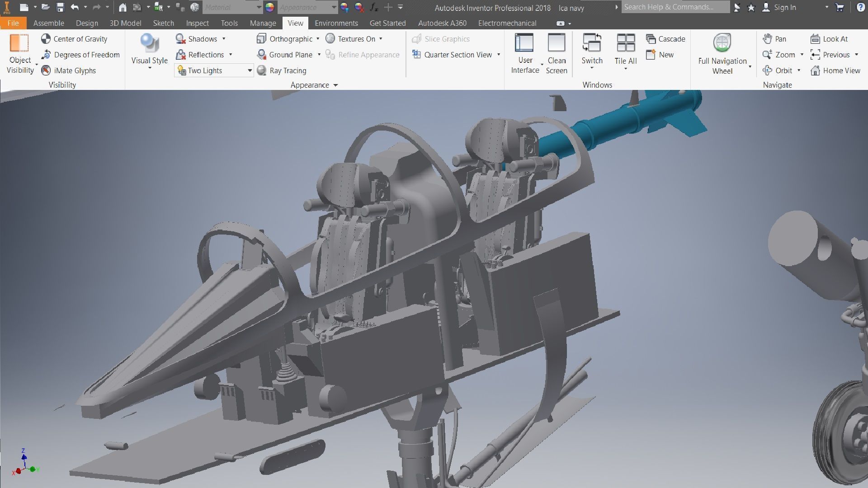Click the Quarter Section View icon

(x=416, y=55)
